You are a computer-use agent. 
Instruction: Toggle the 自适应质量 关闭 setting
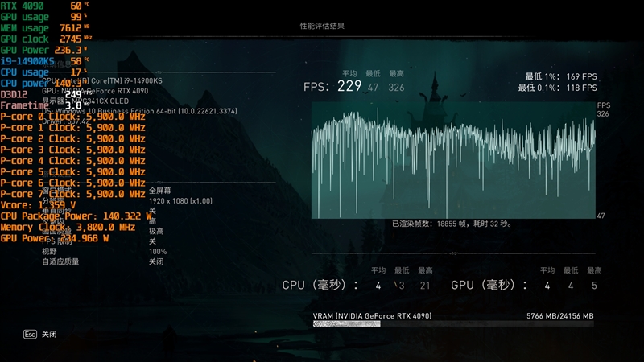tap(156, 261)
